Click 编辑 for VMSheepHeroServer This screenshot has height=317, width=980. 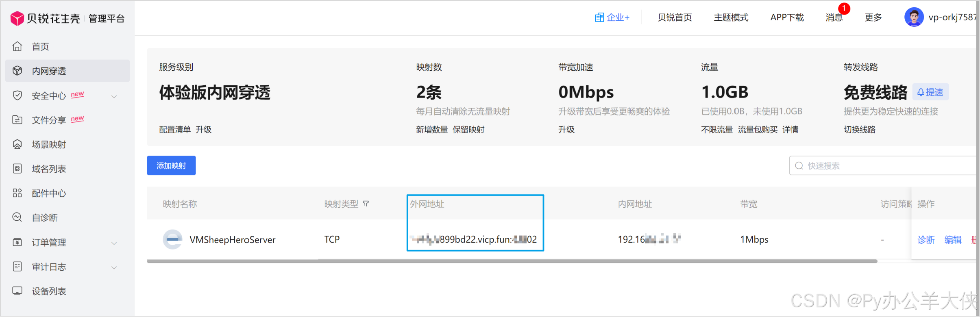tap(953, 240)
